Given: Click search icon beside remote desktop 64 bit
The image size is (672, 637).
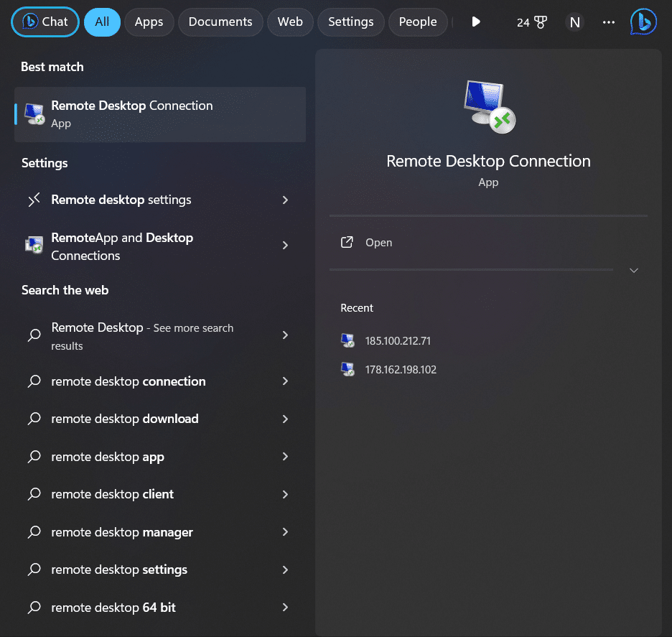Looking at the screenshot, I should tap(34, 608).
